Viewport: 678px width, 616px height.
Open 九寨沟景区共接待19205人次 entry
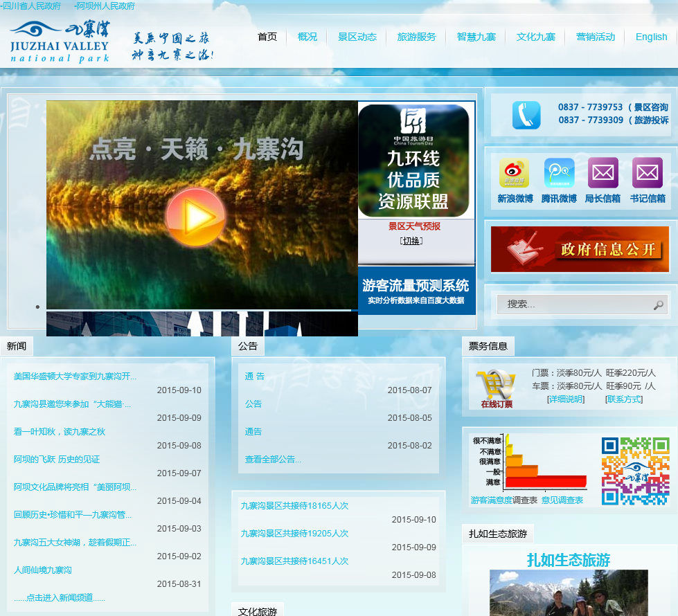tap(294, 534)
